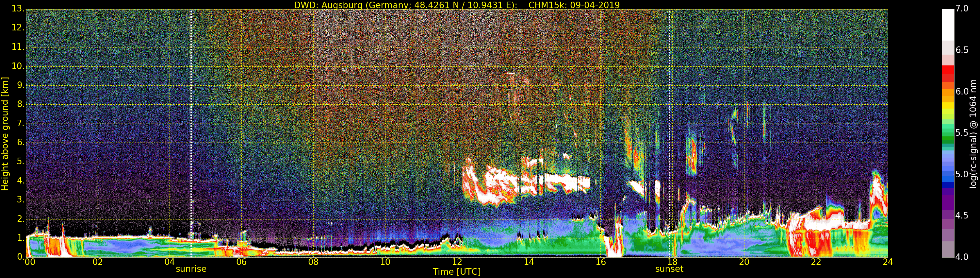Click the "4.0" colorbar scale value

click(962, 257)
